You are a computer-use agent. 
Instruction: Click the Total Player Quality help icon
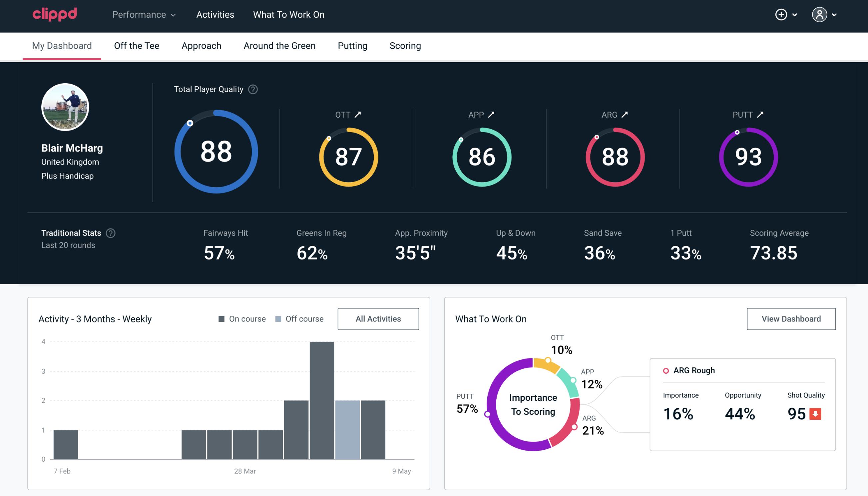click(252, 89)
